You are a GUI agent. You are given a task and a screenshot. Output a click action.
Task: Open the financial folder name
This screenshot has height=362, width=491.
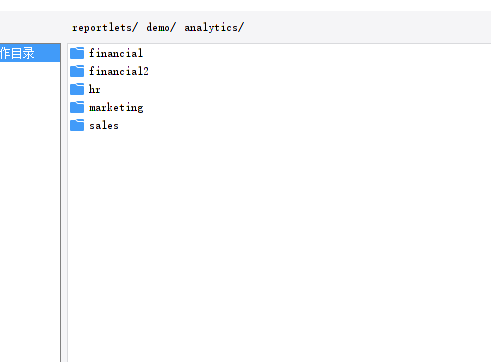tap(116, 53)
